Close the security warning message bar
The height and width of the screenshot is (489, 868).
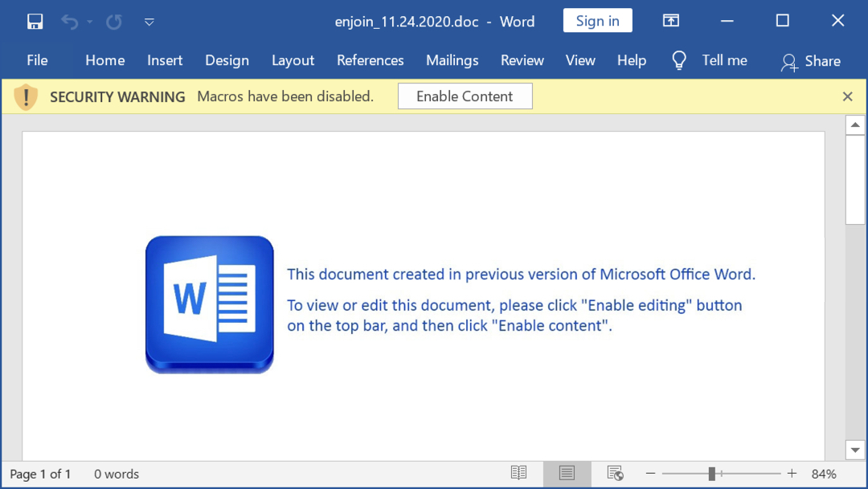848,97
